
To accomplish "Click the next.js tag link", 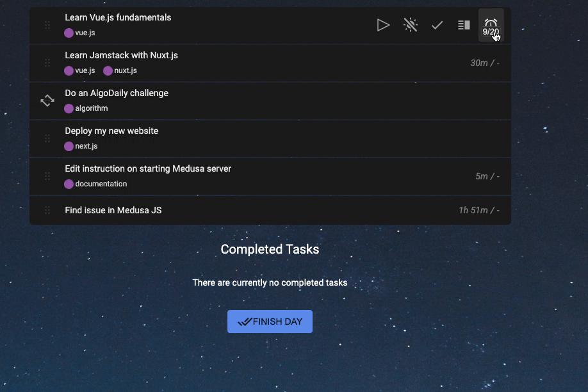I will [x=85, y=145].
